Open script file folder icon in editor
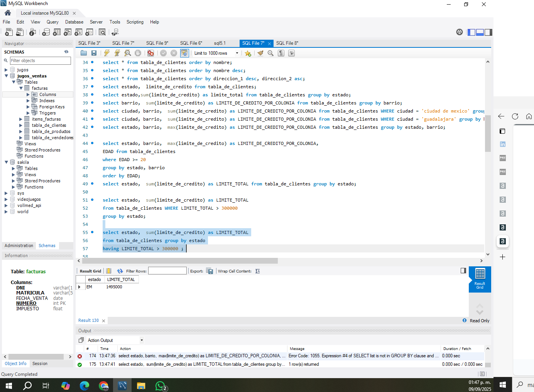The height and width of the screenshot is (392, 534). point(84,53)
